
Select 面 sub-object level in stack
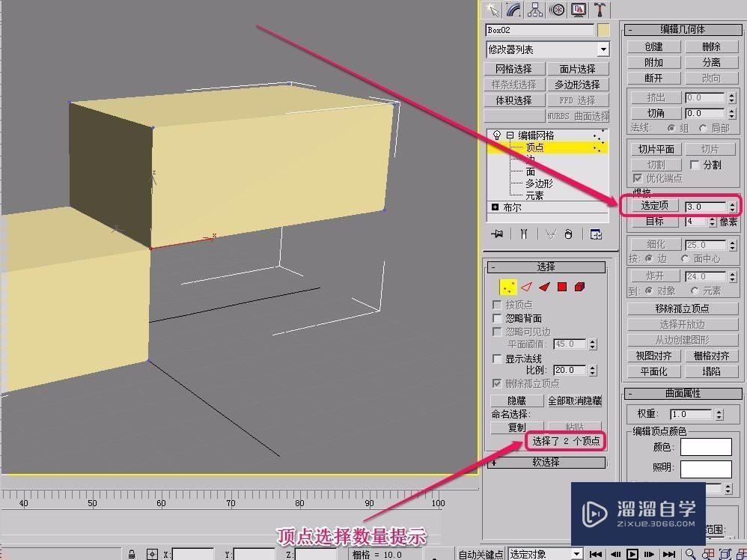pos(530,171)
